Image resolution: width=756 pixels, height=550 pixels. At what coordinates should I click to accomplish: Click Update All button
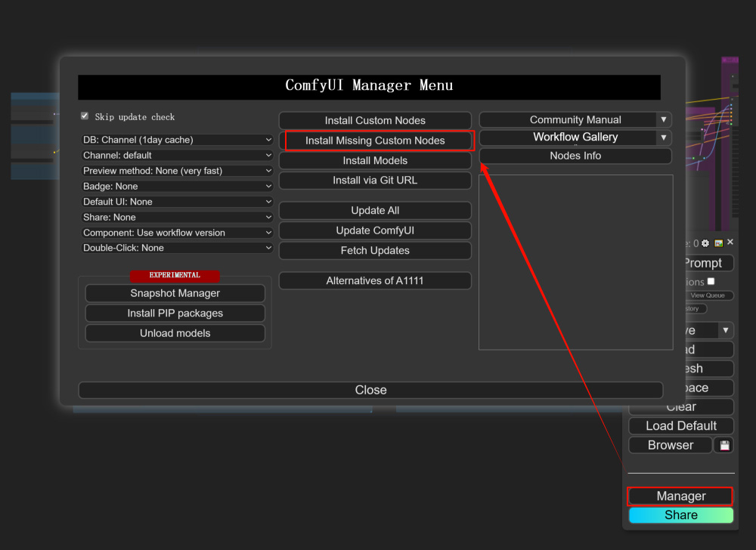pyautogui.click(x=375, y=211)
